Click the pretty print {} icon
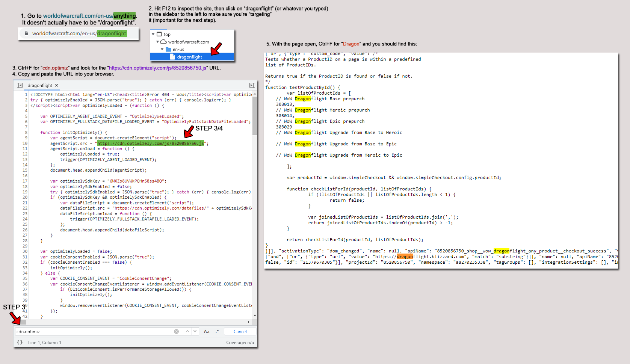The width and height of the screenshot is (630, 364). tap(20, 342)
